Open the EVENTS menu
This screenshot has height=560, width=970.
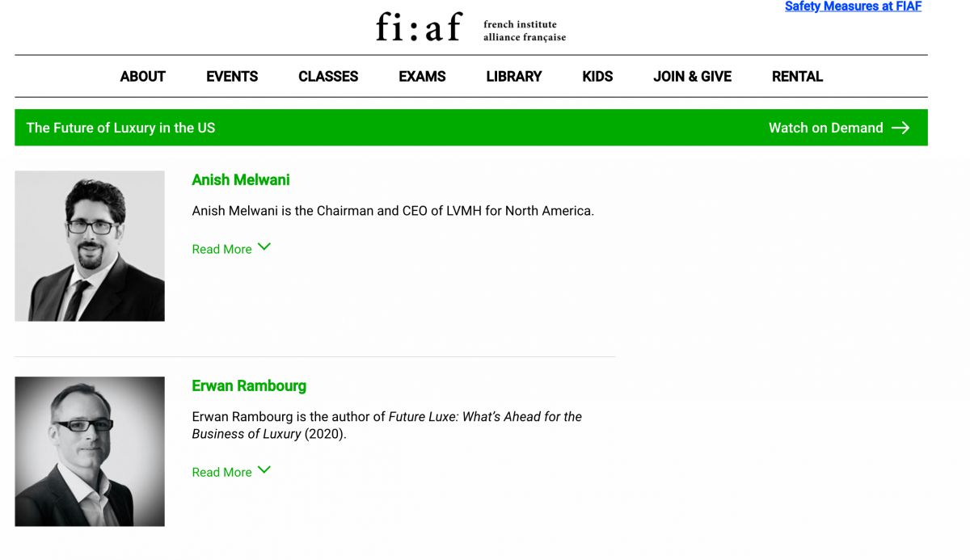232,76
